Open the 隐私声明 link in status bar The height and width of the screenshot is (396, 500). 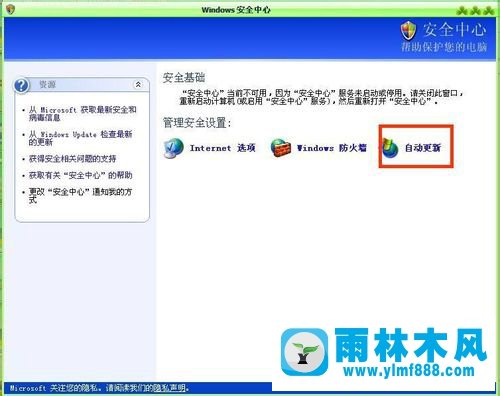point(170,388)
